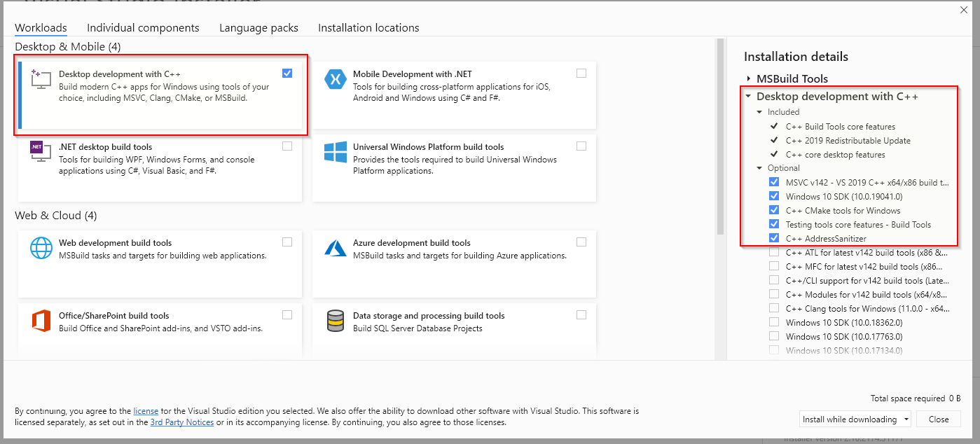Check C++ Modules for v142 build tools
This screenshot has width=980, height=444.
(774, 294)
